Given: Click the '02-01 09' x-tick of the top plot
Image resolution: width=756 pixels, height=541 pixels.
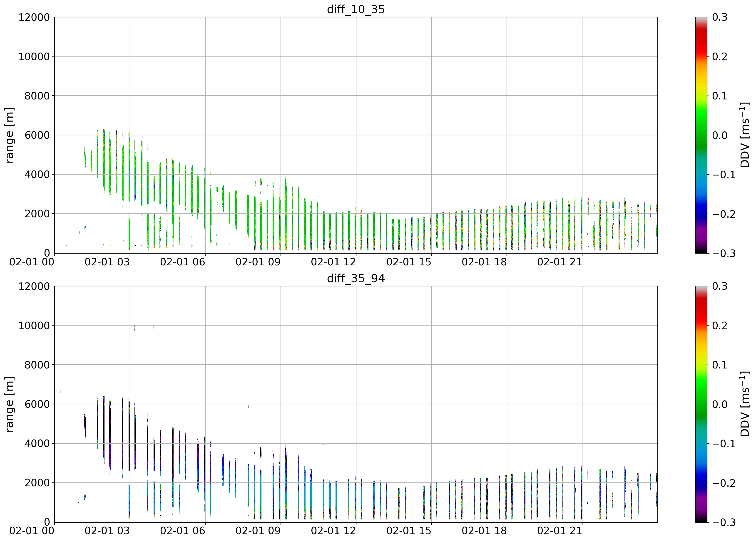Looking at the screenshot, I should [x=258, y=262].
